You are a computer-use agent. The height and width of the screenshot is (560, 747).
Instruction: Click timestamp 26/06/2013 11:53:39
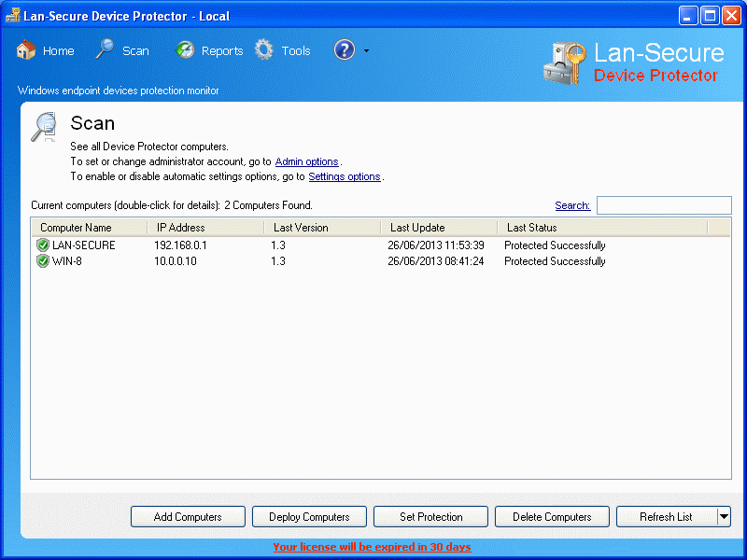436,245
